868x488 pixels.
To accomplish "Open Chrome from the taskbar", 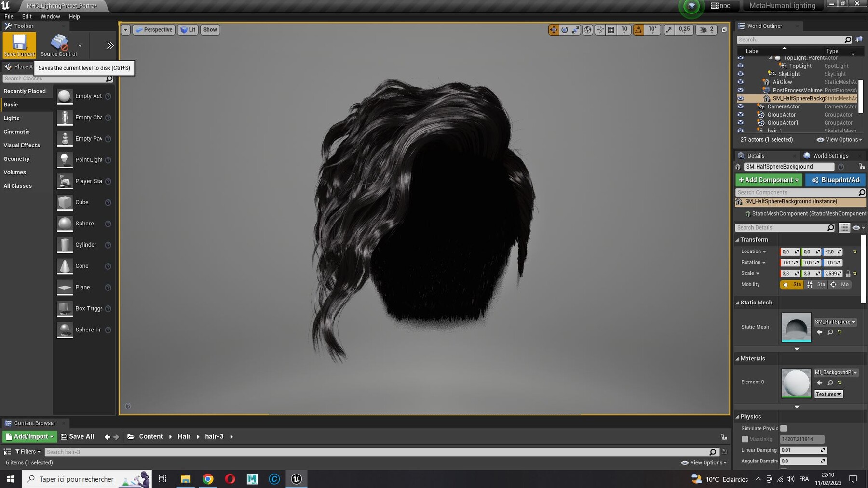I will point(208,479).
